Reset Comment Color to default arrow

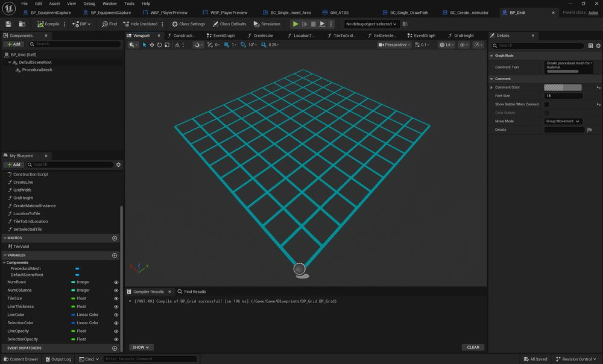[x=598, y=87]
